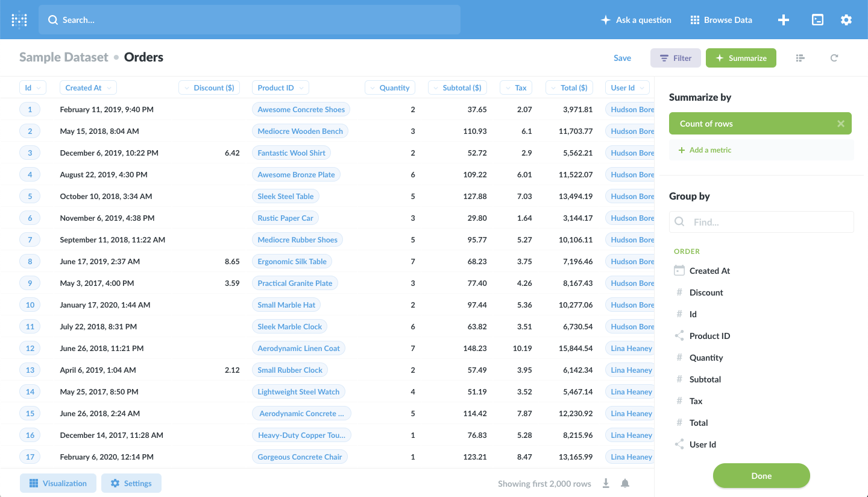Viewport: 868px width, 497px height.
Task: Toggle the Filter button
Action: click(x=675, y=58)
